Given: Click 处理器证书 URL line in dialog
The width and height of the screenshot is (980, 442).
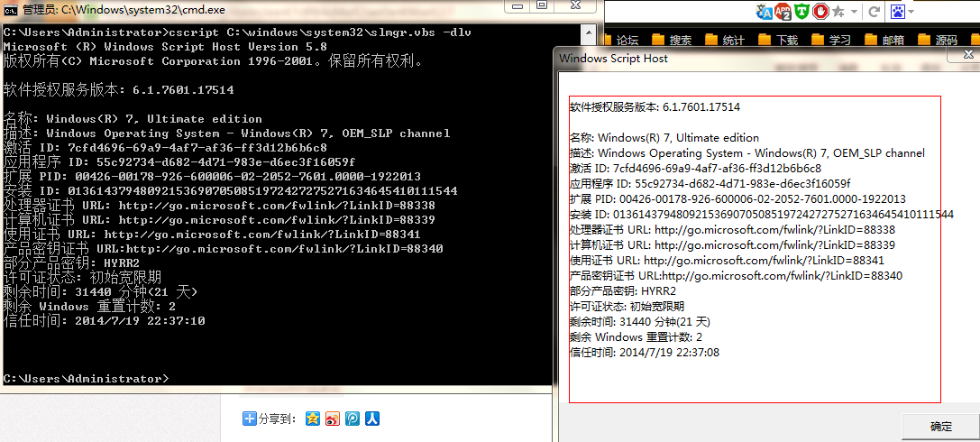Looking at the screenshot, I should click(x=732, y=229).
